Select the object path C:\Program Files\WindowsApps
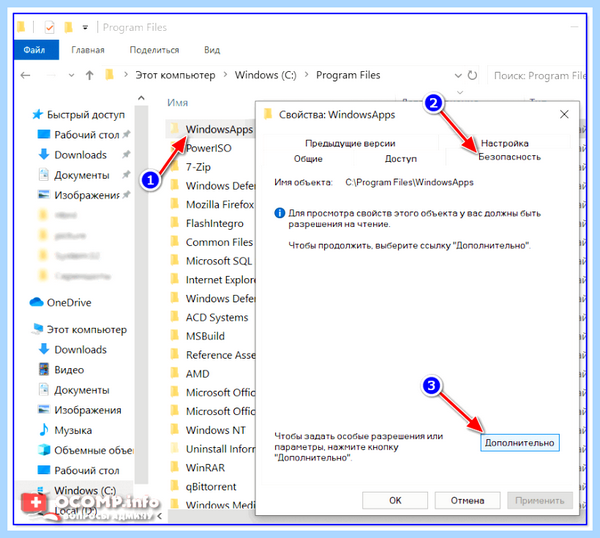 click(x=409, y=182)
